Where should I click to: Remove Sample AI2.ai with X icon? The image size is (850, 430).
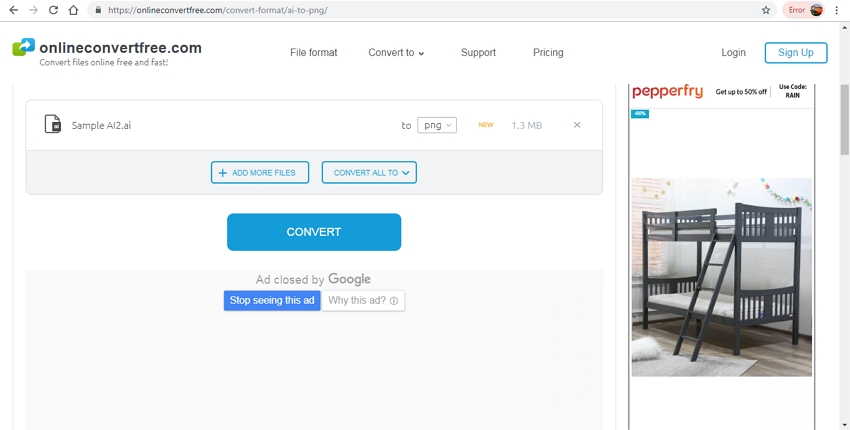click(577, 125)
